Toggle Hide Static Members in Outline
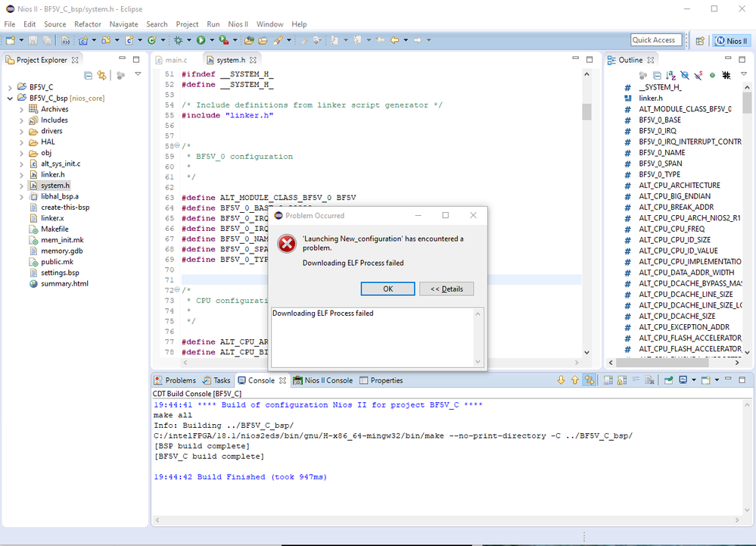756x546 pixels. [698, 76]
